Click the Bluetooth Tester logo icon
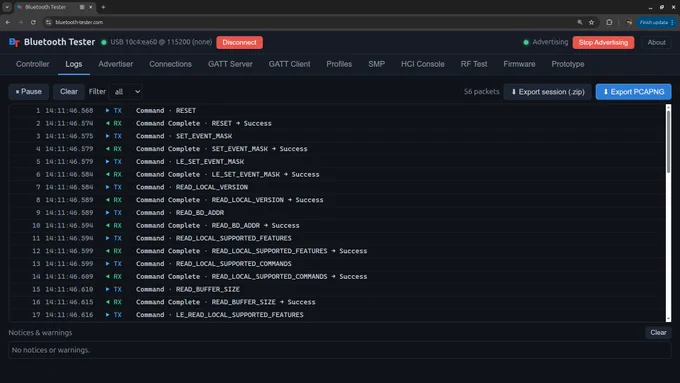 [x=14, y=42]
